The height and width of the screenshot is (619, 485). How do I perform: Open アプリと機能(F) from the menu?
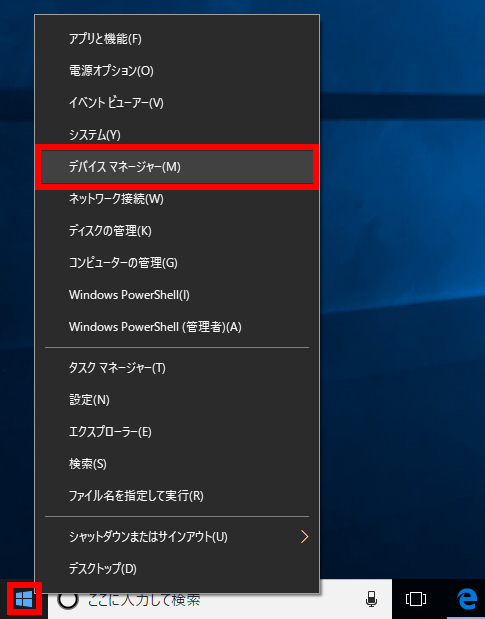pyautogui.click(x=177, y=39)
